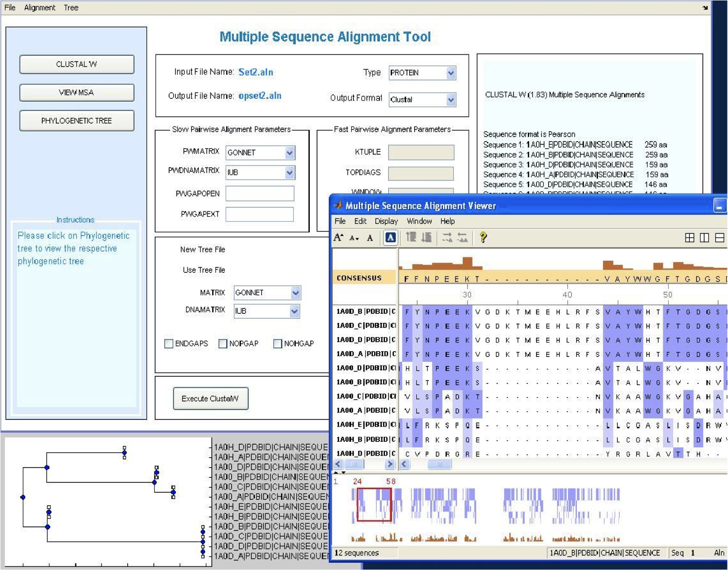Select the 1A0D_B|PDBID row in the viewer
The image size is (728, 570).
[x=366, y=312]
